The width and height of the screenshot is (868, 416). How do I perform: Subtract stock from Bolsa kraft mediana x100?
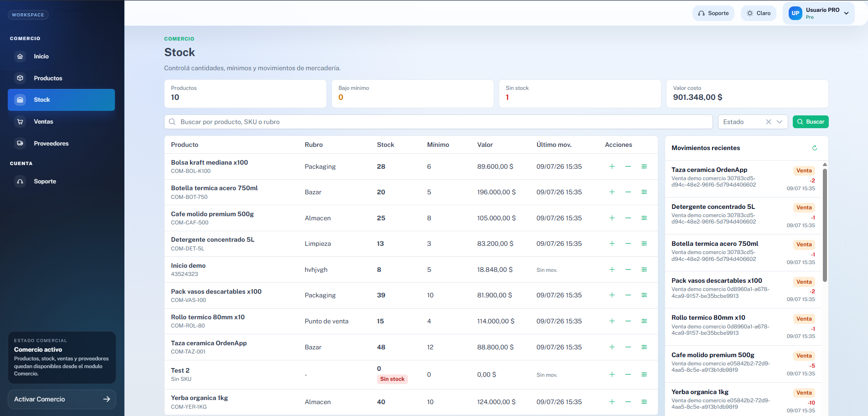pyautogui.click(x=628, y=166)
